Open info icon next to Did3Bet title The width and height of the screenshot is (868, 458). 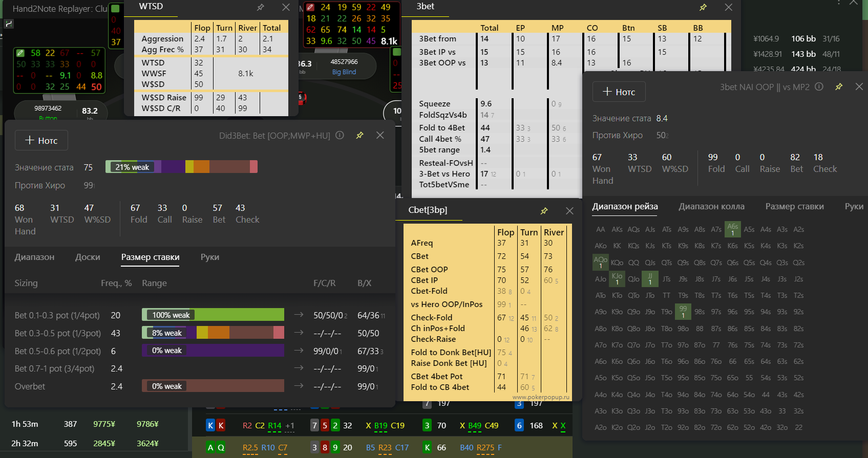[x=340, y=135]
